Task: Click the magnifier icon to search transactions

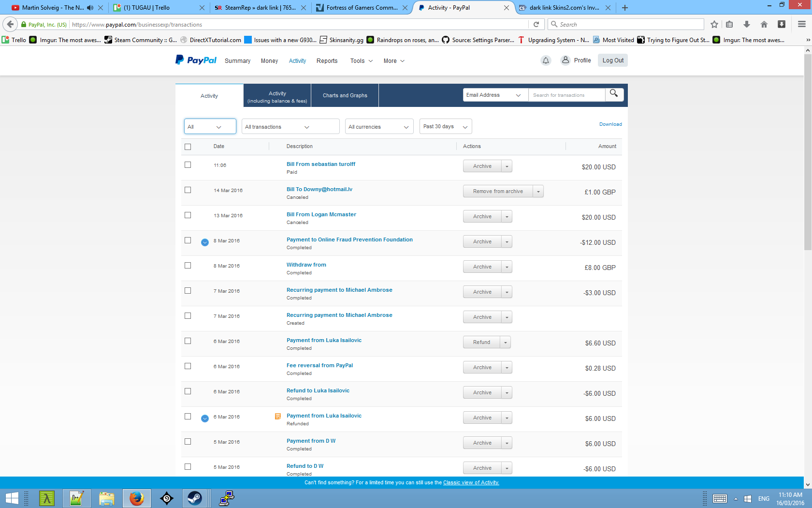Action: point(614,94)
